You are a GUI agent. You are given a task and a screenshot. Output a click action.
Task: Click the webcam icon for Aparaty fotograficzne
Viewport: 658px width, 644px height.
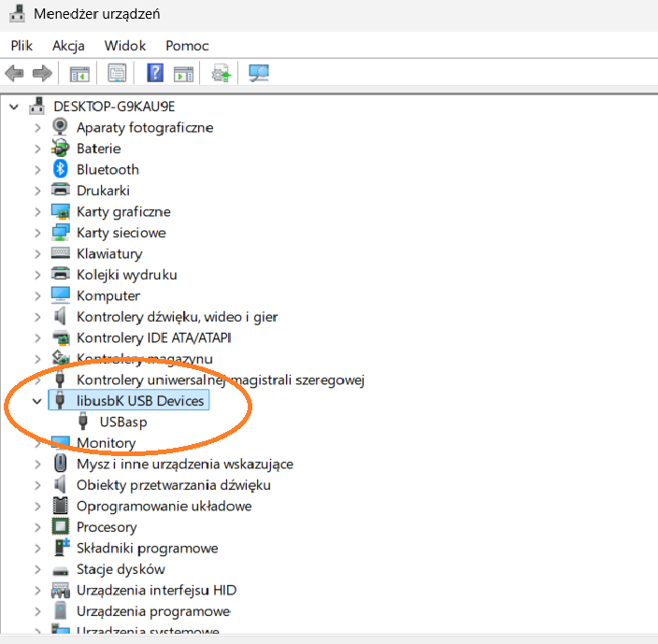[x=60, y=127]
